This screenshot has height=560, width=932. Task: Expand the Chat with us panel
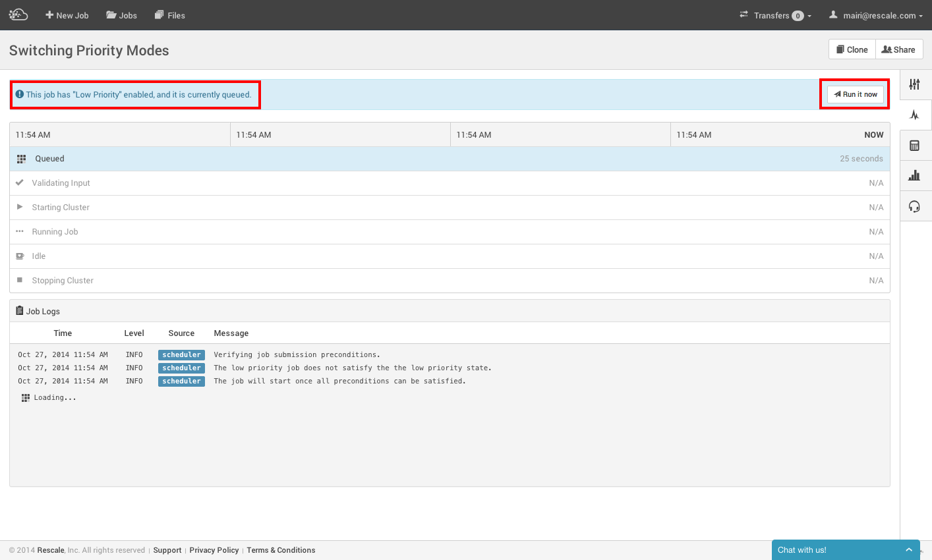coord(909,550)
